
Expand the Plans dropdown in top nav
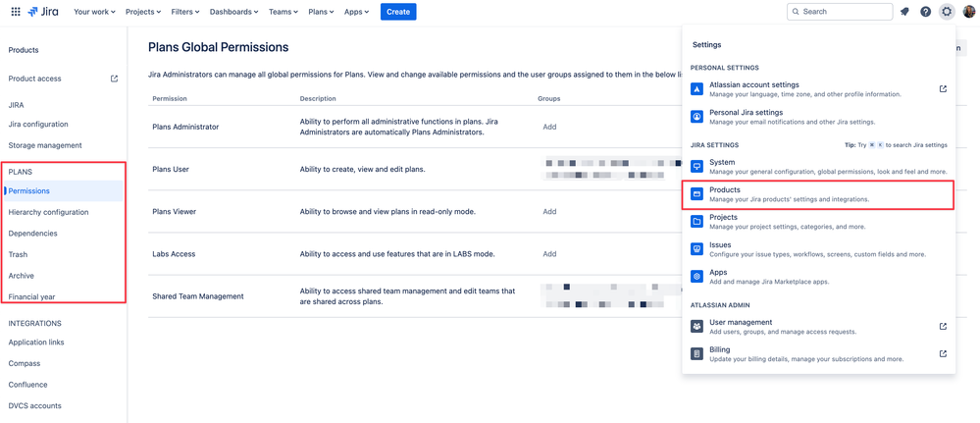pos(321,11)
